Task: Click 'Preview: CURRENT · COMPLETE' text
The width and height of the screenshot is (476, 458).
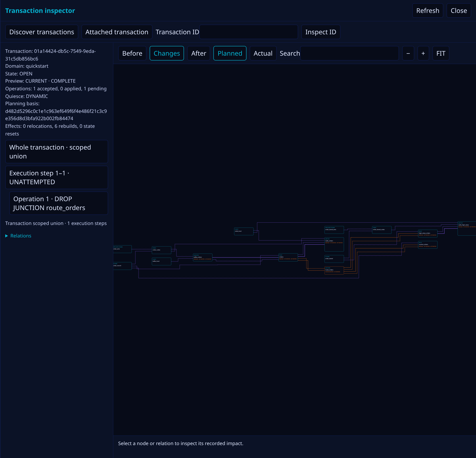Action: tap(40, 81)
